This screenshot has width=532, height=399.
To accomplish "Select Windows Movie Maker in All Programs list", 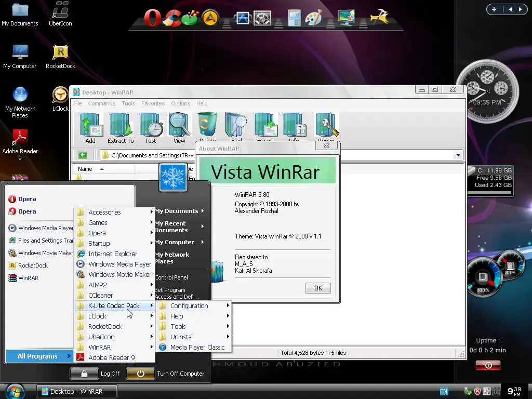I will pyautogui.click(x=115, y=274).
